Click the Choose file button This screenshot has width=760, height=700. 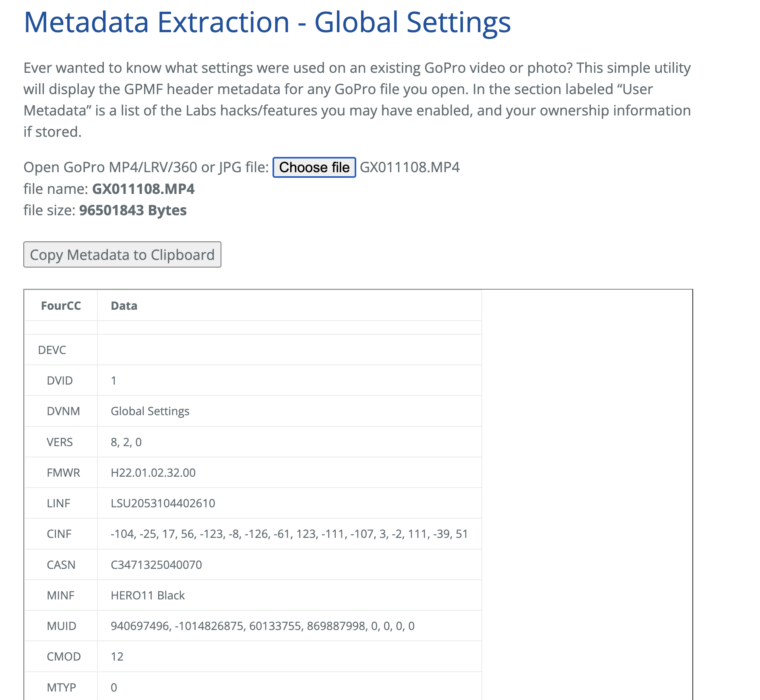(x=314, y=167)
